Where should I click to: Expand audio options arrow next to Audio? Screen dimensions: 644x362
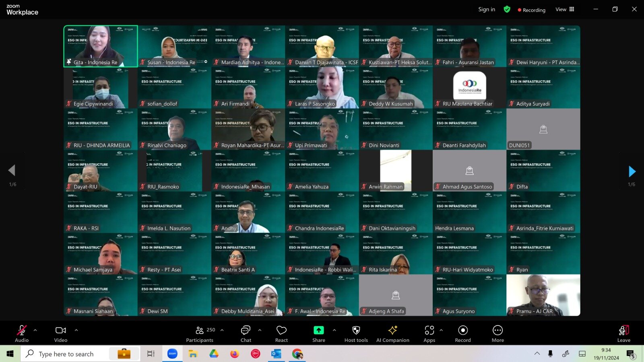pos(35,330)
